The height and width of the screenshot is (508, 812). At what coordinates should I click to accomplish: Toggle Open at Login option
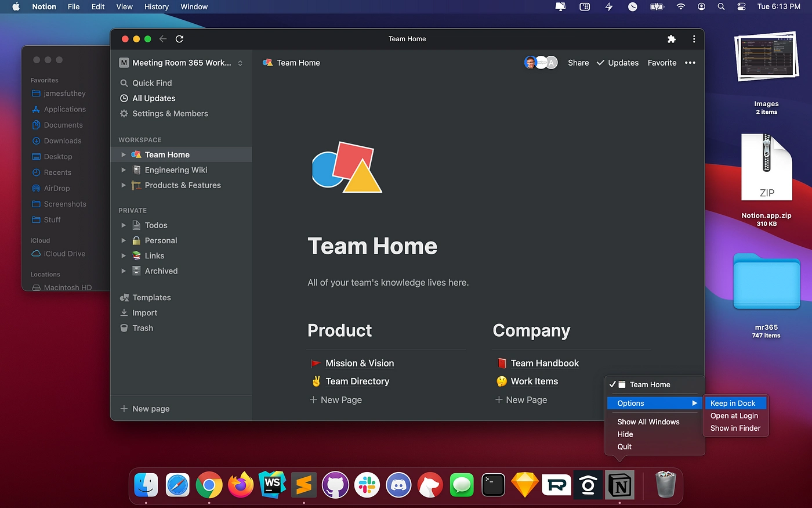734,416
